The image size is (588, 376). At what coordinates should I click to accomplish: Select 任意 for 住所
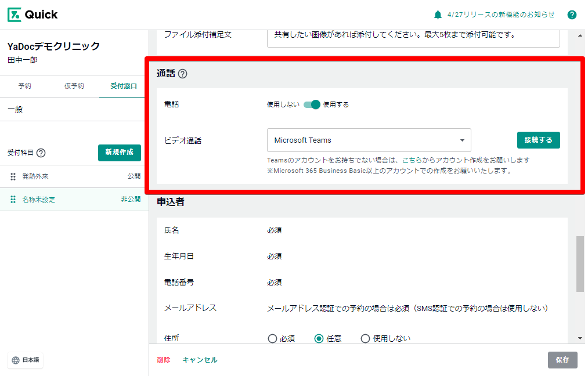pyautogui.click(x=319, y=338)
